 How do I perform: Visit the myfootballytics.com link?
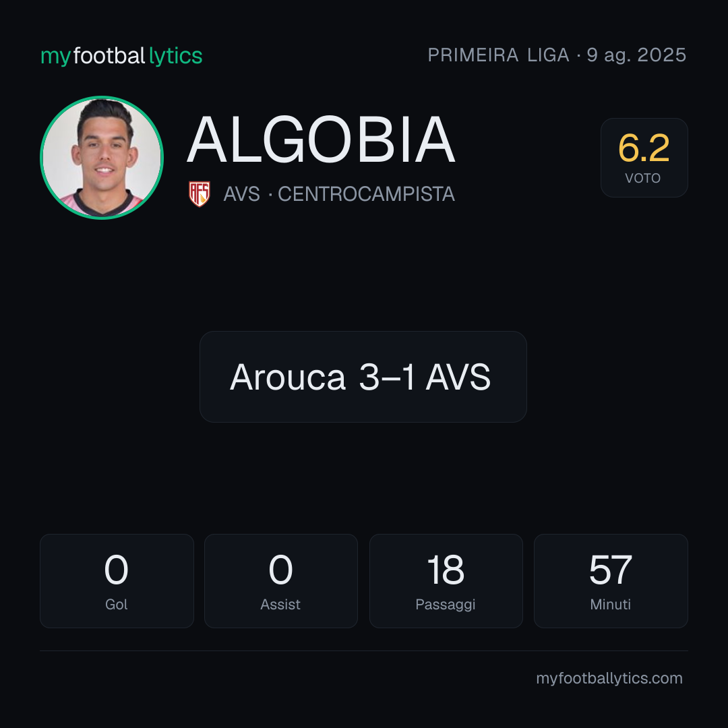click(x=609, y=678)
